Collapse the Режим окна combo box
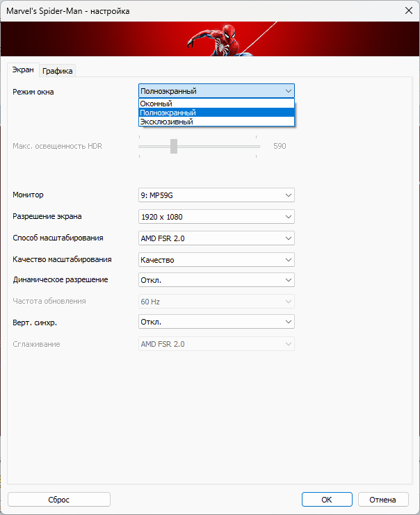 pyautogui.click(x=216, y=91)
